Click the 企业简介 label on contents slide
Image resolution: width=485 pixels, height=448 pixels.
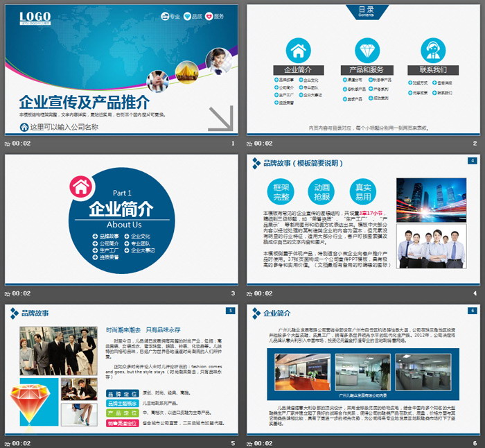point(299,70)
